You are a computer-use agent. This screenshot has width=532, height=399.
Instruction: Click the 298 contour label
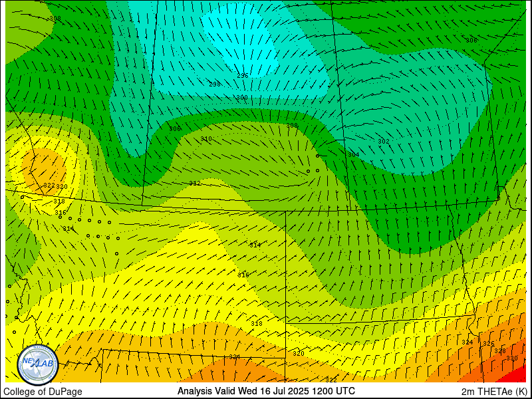coord(214,84)
